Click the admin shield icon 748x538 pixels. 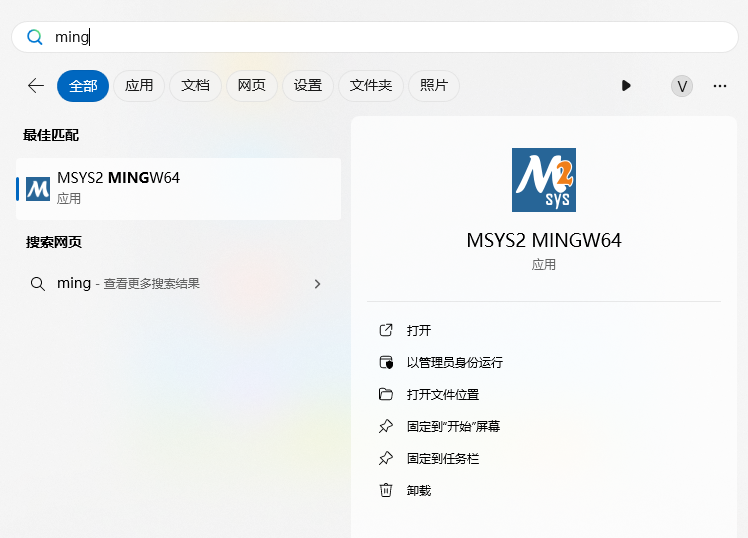pos(386,362)
